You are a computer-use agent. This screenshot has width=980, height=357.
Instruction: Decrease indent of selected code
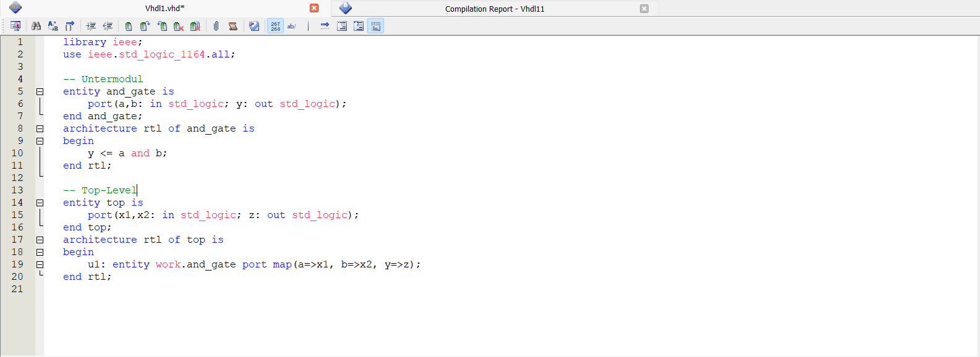coord(108,26)
